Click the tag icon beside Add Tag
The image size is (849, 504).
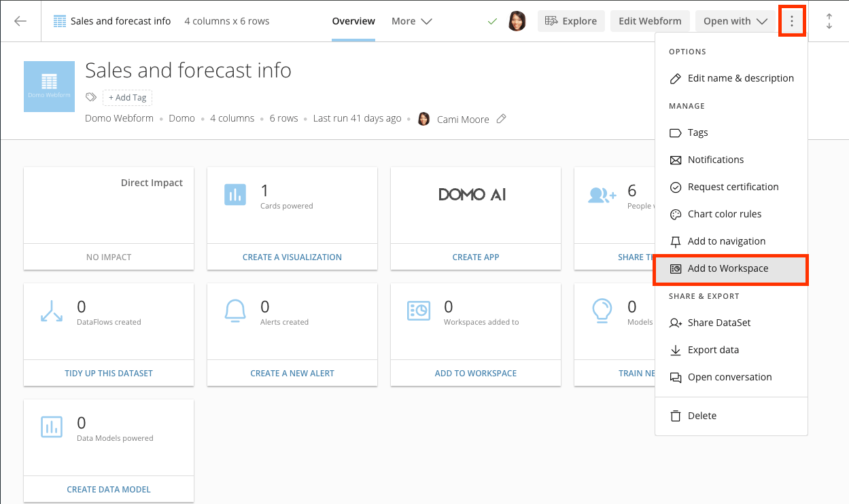[x=91, y=98]
